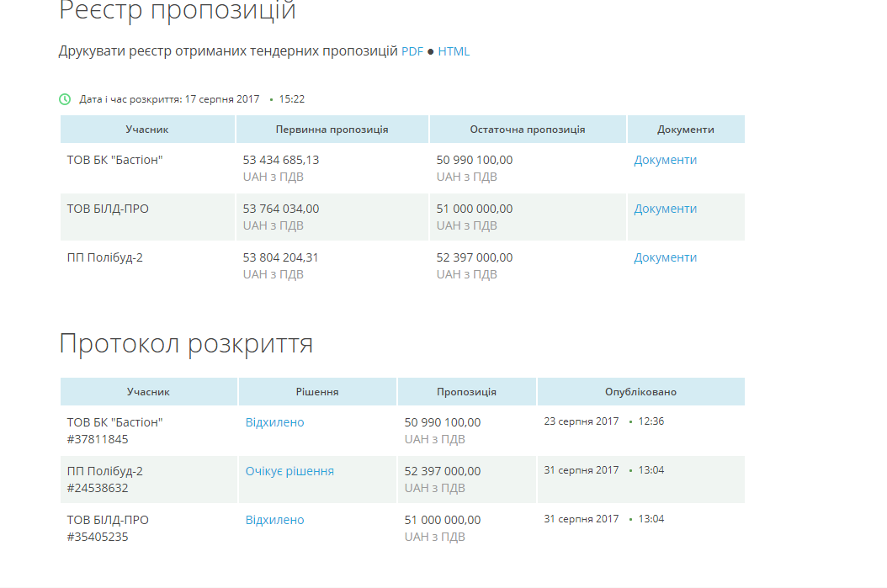Click ТОВ БІЛД-ПРО in the proposals register

pos(108,209)
